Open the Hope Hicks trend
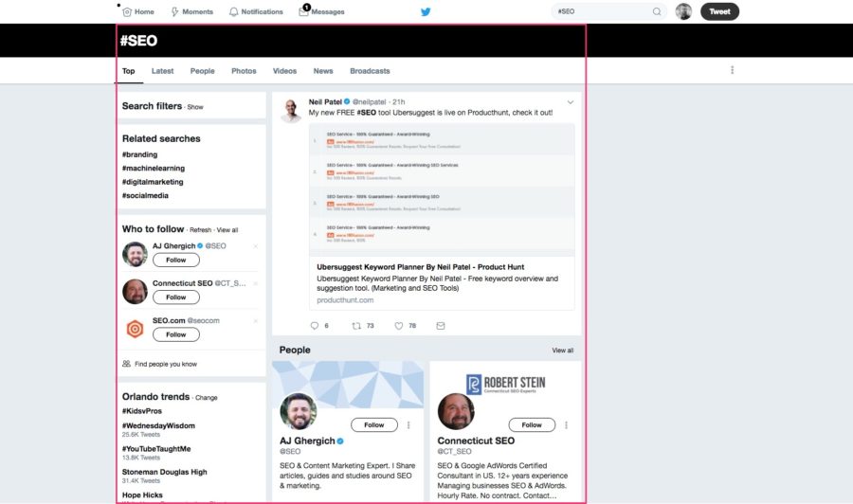 coord(142,495)
